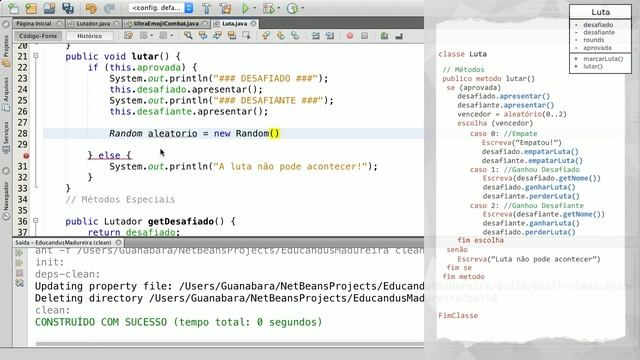Viewport: 640px width, 360px height.
Task: Click the Stop build output icon
Action: 19,273
